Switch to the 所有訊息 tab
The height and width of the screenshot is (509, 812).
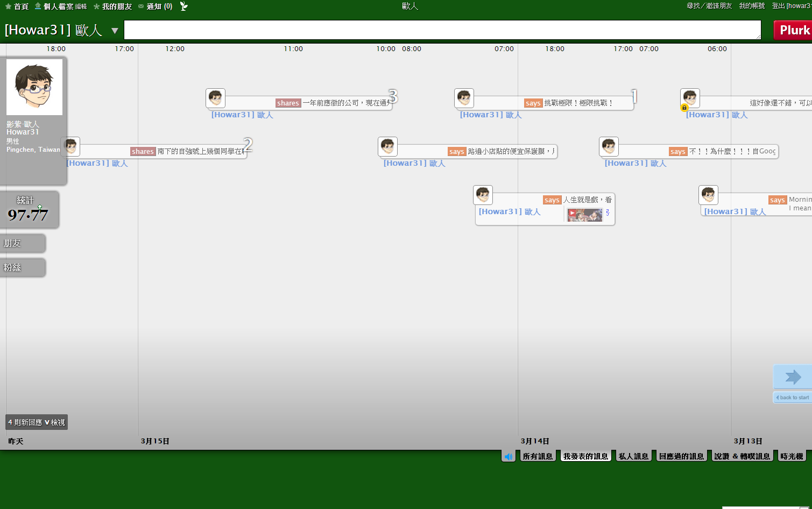tap(538, 456)
